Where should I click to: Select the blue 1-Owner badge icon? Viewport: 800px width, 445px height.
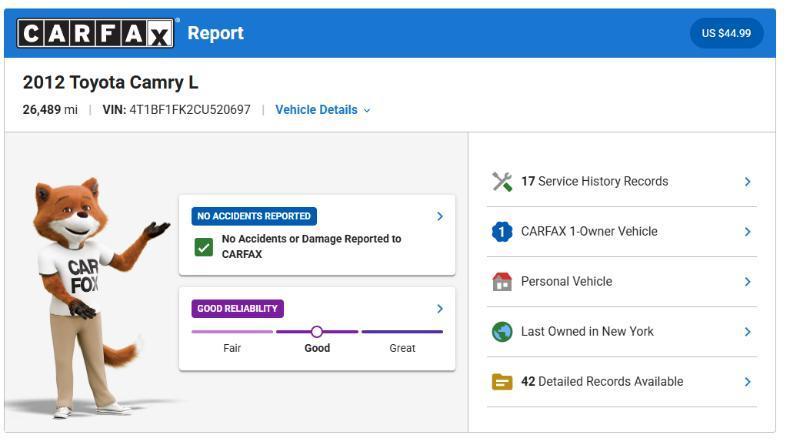coord(502,232)
